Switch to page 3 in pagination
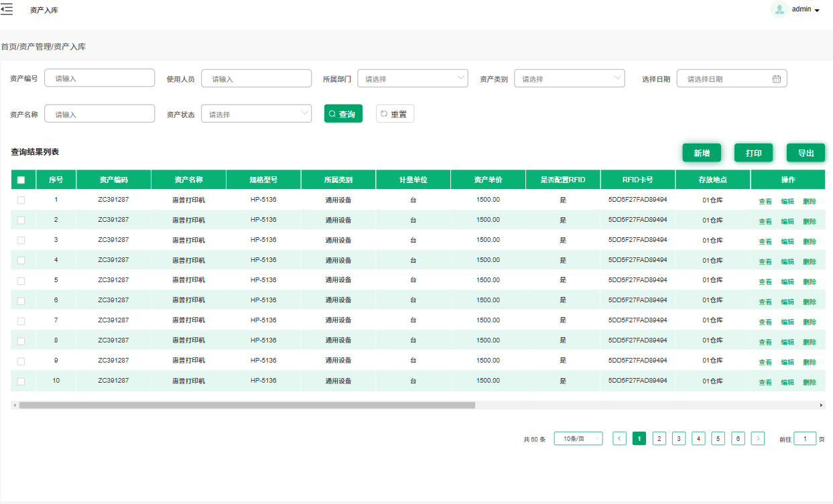The image size is (833, 504). point(679,439)
